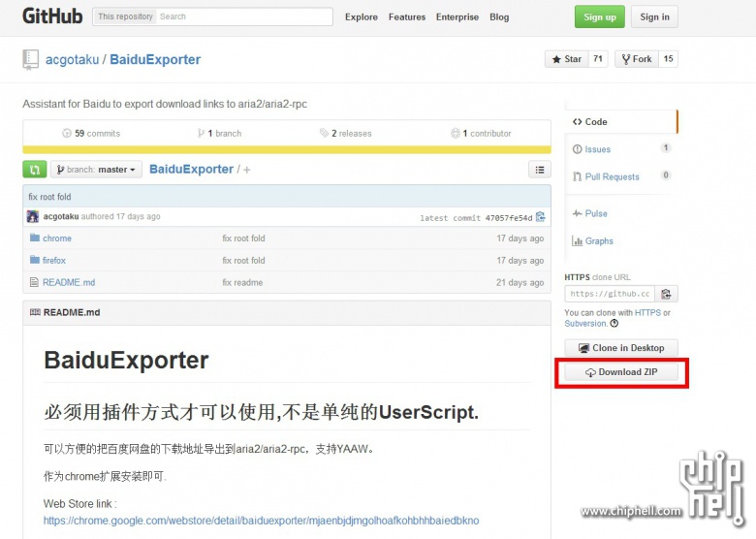Screen dimensions: 756x539
Task: Click the chrome folder icon
Action: (35, 238)
